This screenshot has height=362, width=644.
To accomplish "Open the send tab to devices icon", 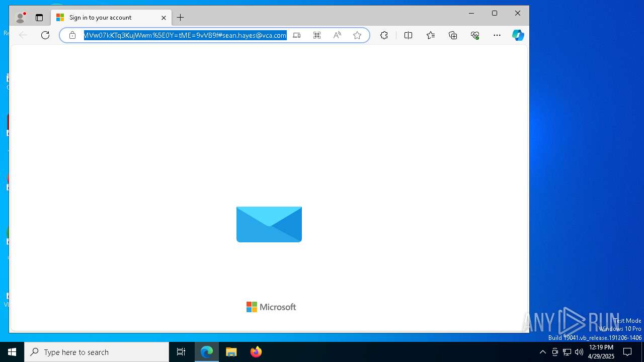I will [297, 35].
